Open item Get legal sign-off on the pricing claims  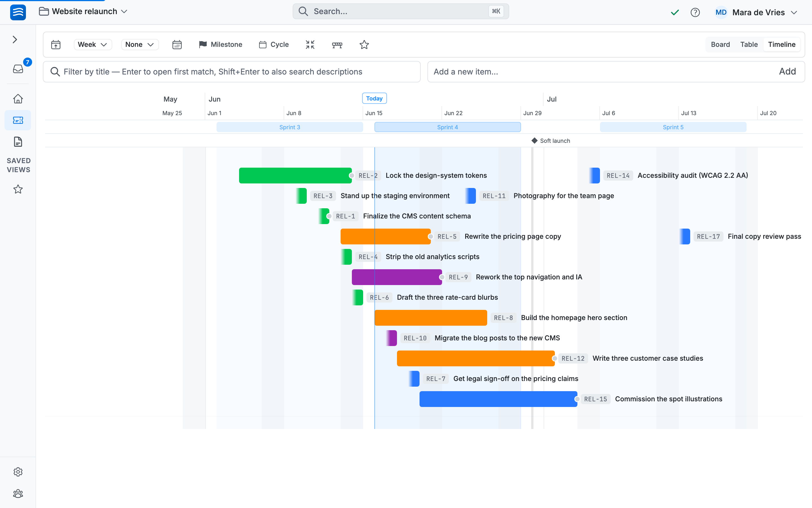pos(516,379)
